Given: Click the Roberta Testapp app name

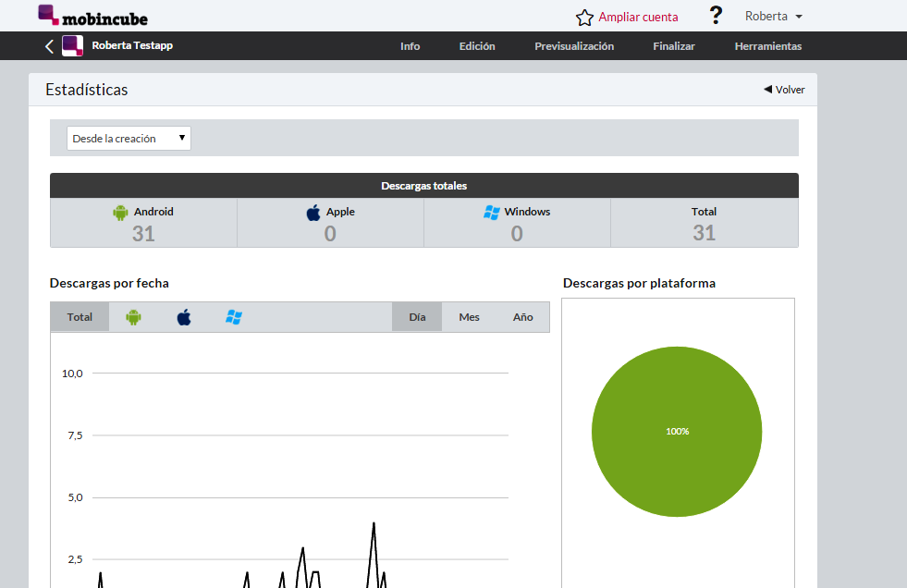Looking at the screenshot, I should point(132,45).
